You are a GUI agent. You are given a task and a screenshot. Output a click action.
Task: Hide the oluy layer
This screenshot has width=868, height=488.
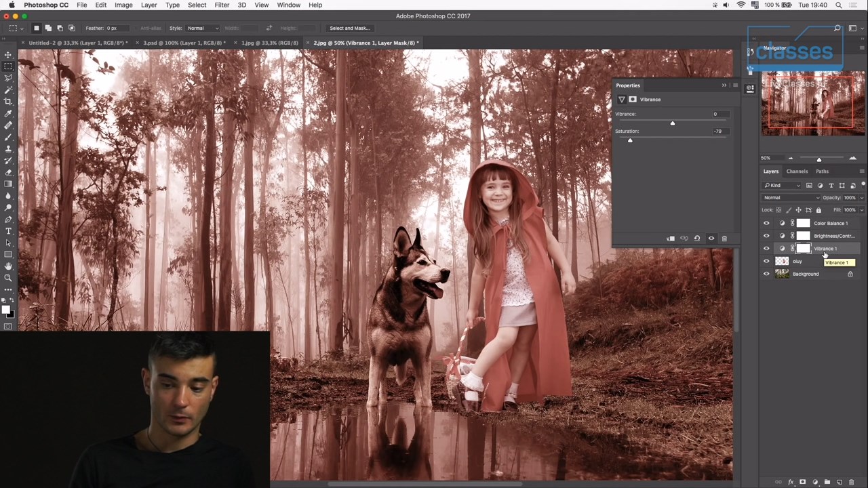coord(766,261)
